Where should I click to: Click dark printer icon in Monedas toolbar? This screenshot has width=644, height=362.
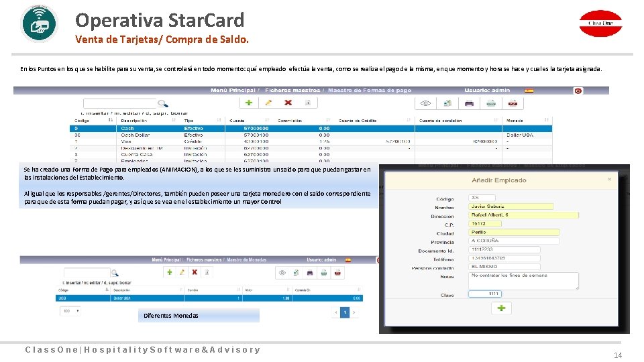(x=310, y=273)
